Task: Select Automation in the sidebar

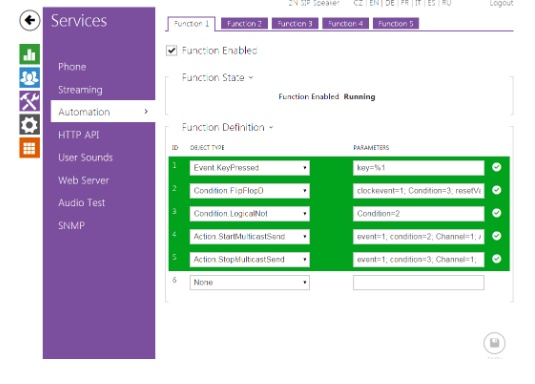Action: coord(103,111)
